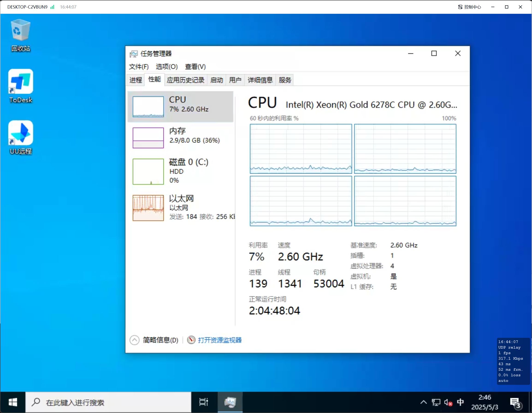Open Task View in the taskbar
The image size is (532, 413).
[204, 402]
